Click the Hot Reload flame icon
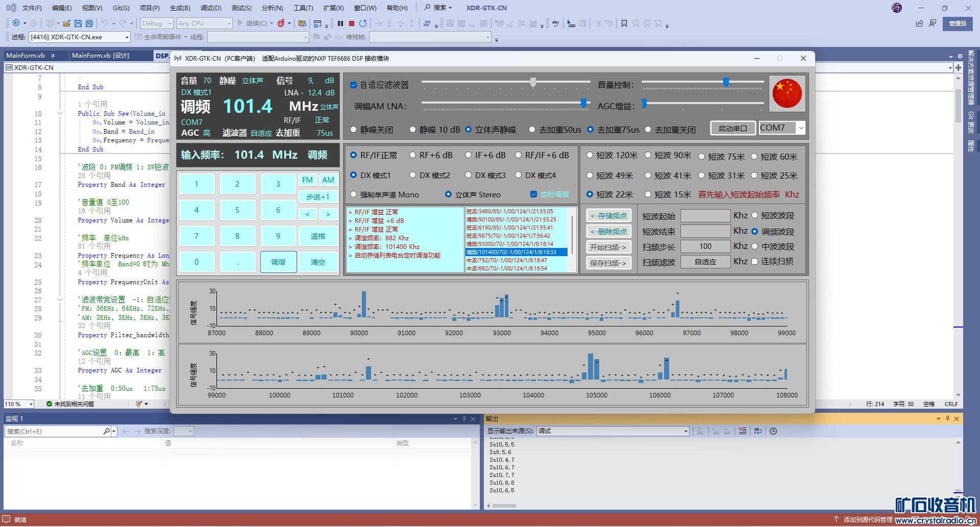The image size is (980, 527). pyautogui.click(x=281, y=23)
